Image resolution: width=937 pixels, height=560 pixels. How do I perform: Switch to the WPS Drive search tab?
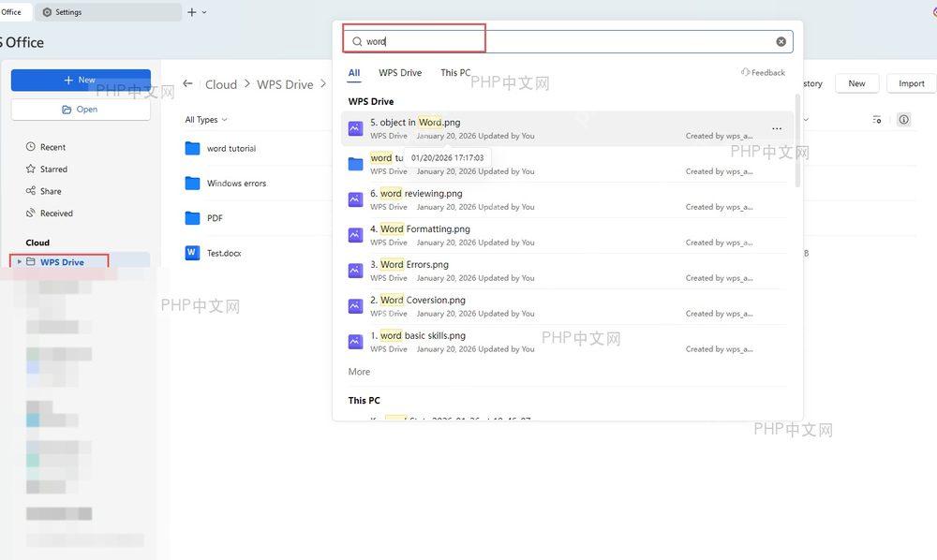(x=400, y=73)
